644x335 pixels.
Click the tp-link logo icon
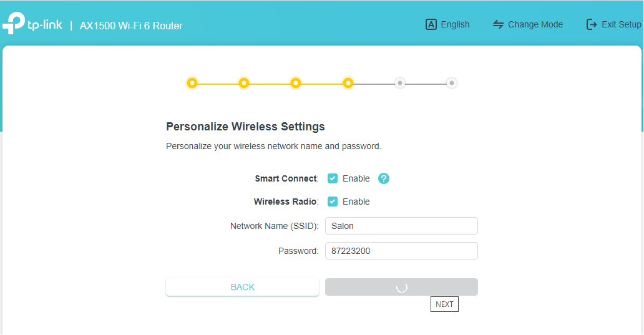click(15, 23)
